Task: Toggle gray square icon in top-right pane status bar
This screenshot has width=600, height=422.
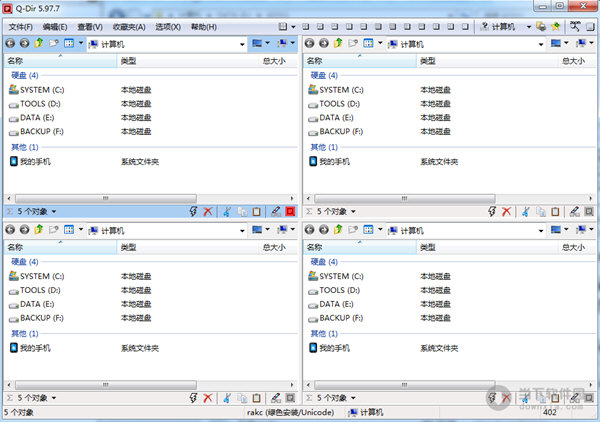Action: (x=589, y=212)
